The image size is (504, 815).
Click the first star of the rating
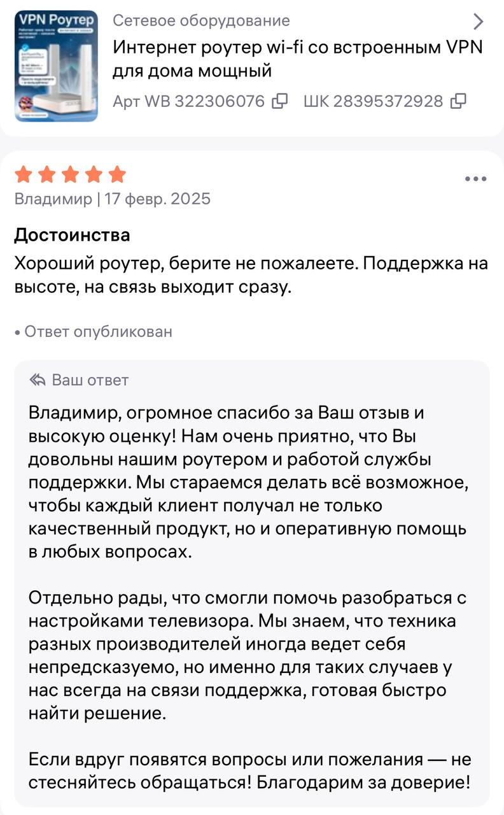24,174
